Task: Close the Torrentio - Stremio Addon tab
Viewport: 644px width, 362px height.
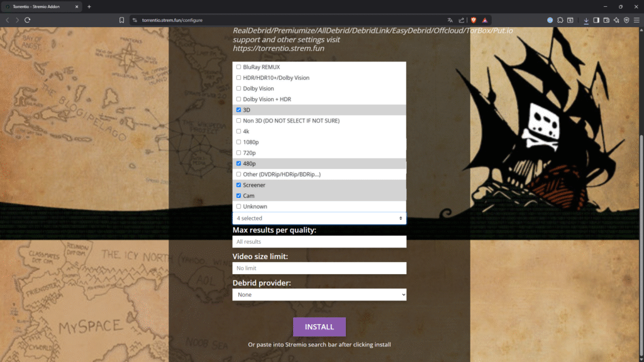Action: (x=77, y=6)
